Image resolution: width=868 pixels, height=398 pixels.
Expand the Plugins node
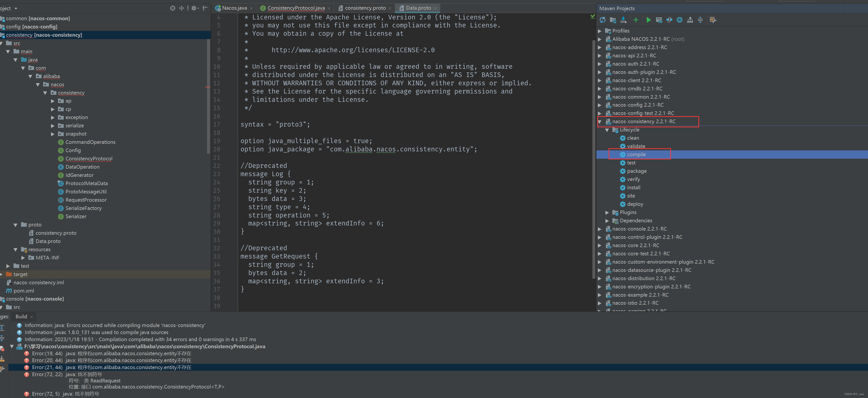coord(607,212)
